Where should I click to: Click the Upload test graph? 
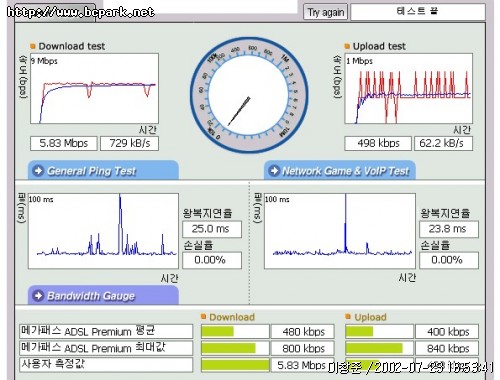(x=408, y=89)
